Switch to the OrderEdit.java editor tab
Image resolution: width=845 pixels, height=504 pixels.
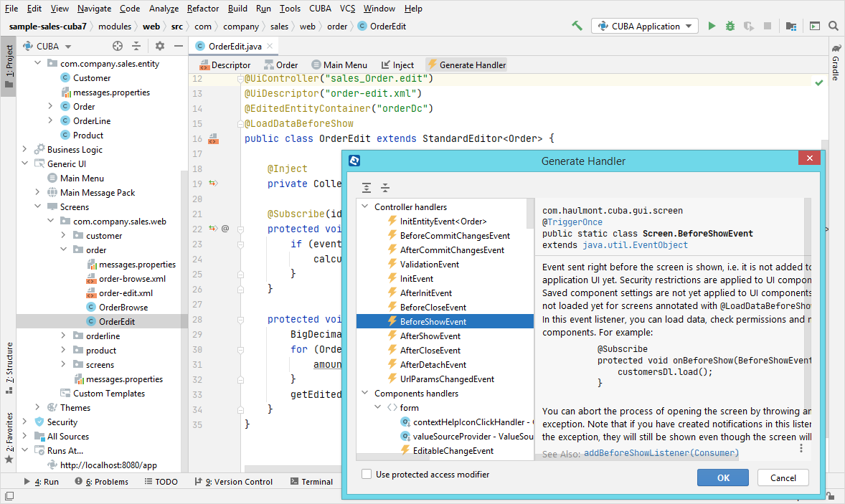point(234,46)
